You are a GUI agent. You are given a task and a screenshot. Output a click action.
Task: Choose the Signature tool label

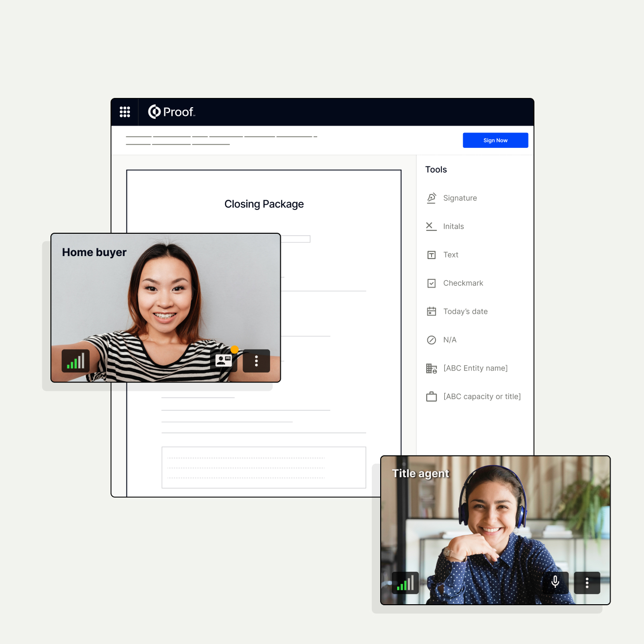pyautogui.click(x=460, y=198)
